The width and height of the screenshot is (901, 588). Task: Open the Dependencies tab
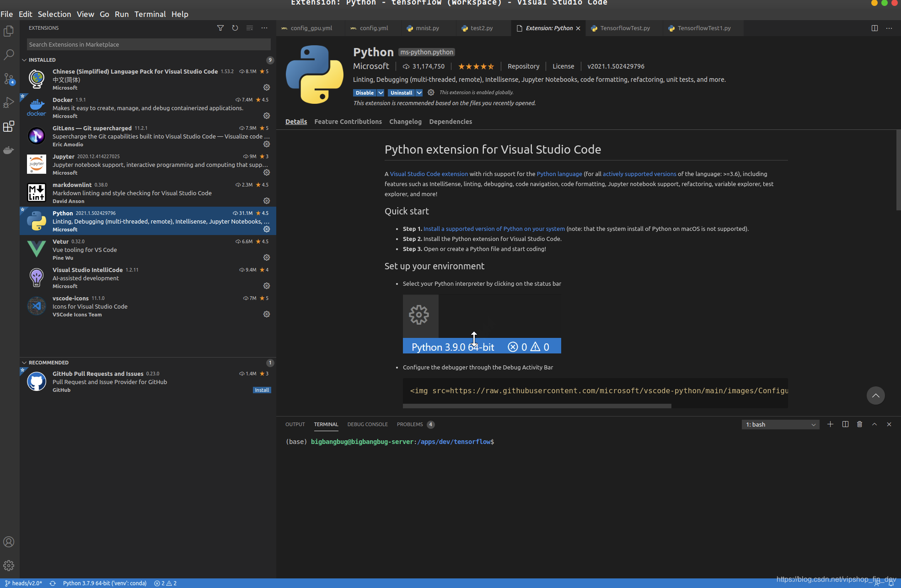point(450,122)
